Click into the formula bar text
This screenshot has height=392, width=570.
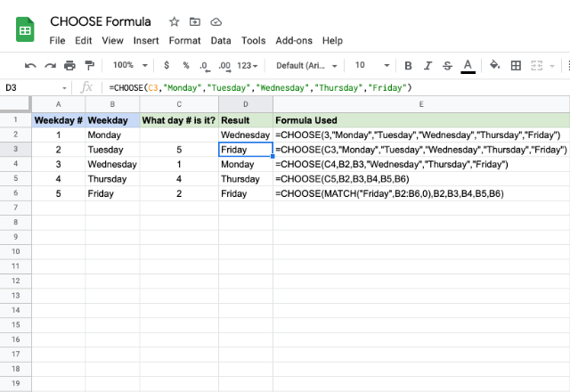tap(260, 88)
